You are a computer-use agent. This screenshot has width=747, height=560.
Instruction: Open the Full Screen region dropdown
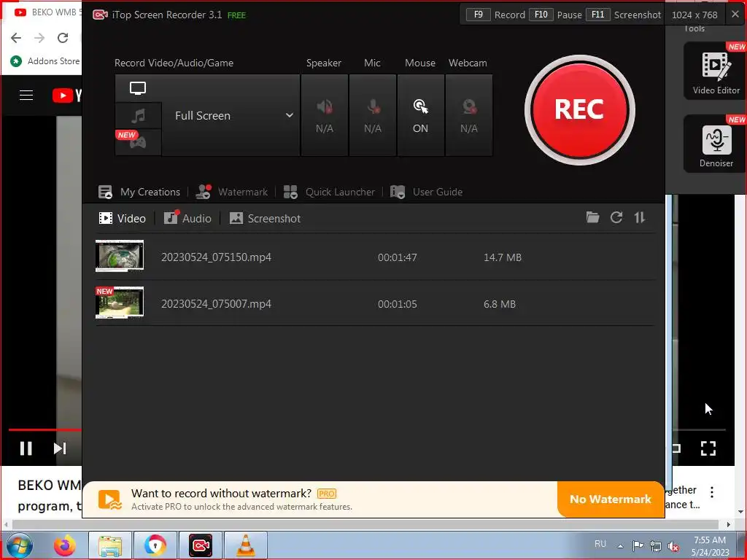[231, 115]
